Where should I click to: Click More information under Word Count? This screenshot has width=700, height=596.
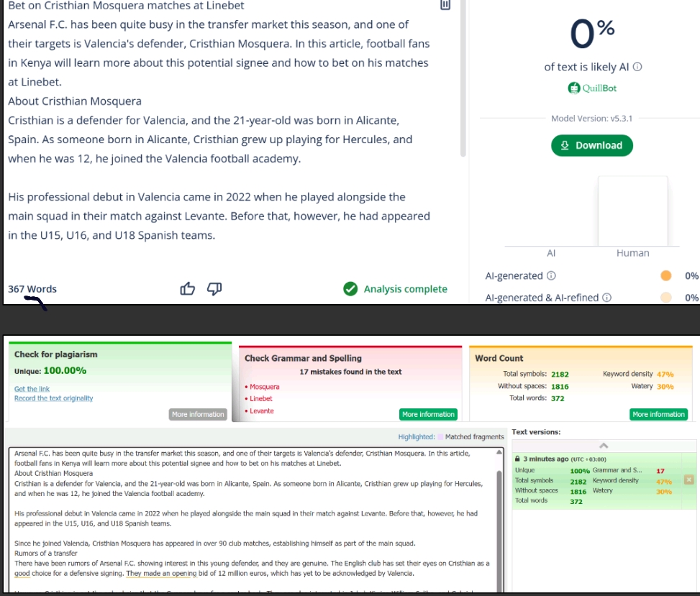658,414
